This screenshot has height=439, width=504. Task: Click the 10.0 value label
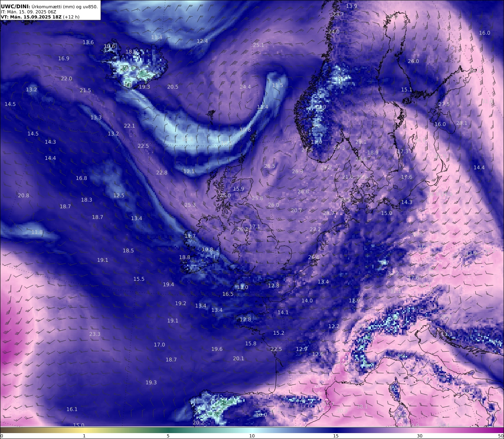(x=261, y=415)
